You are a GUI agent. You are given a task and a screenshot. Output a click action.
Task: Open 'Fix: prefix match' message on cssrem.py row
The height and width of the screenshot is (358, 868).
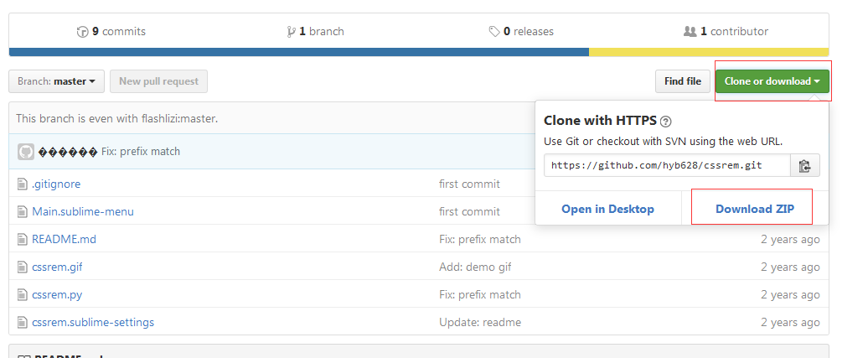pyautogui.click(x=480, y=295)
